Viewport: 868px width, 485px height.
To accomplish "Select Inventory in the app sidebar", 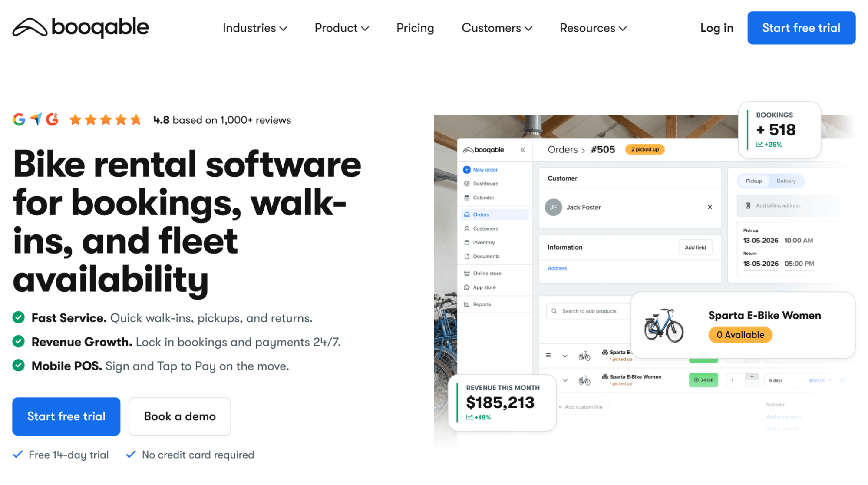I will (484, 242).
